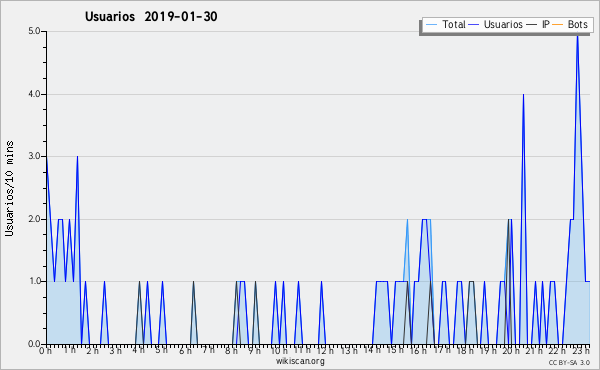Click the y-axis value 4.0
This screenshot has height=370, width=600.
pos(34,94)
